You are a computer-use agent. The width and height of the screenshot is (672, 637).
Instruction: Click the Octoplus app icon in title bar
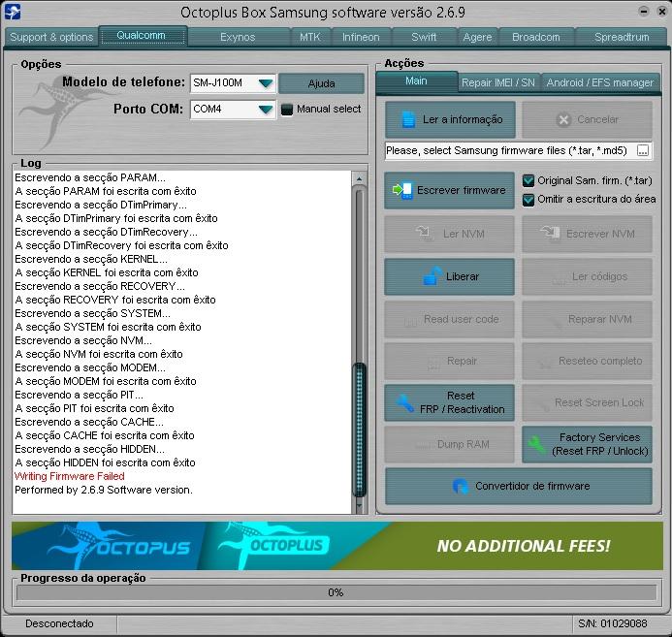click(x=12, y=12)
